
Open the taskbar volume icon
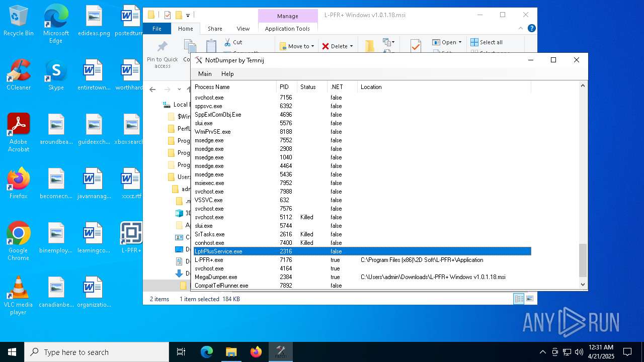click(579, 352)
